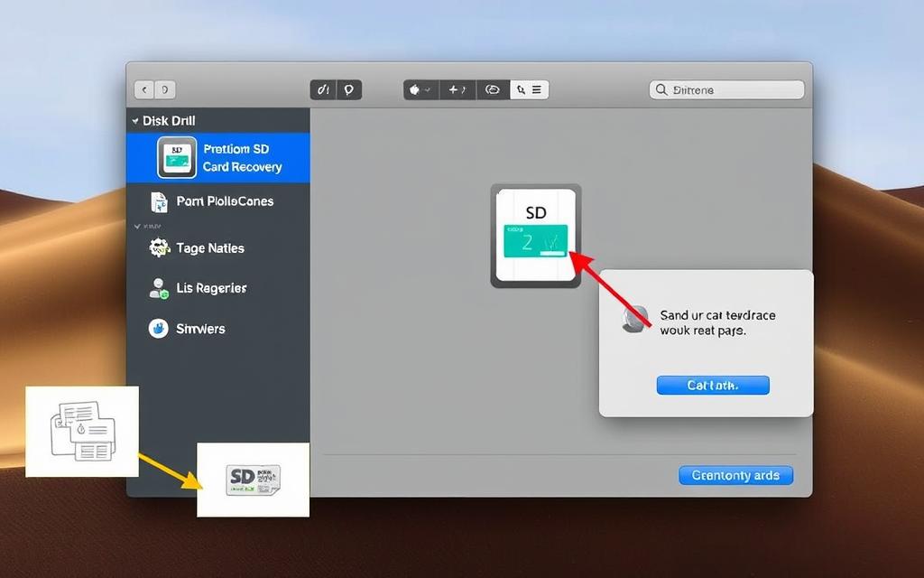Select Sinwers in sidebar

[x=218, y=329]
